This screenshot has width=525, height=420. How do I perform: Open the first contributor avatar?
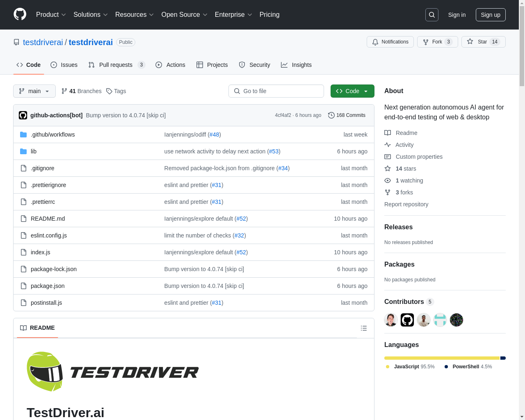pos(391,320)
